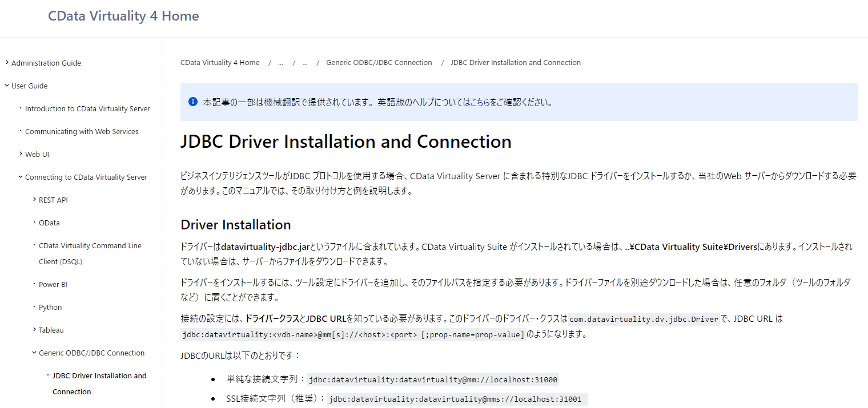Collapse Connecting to CData Virtuality Server chevron
Image resolution: width=868 pixels, height=408 pixels.
click(21, 177)
